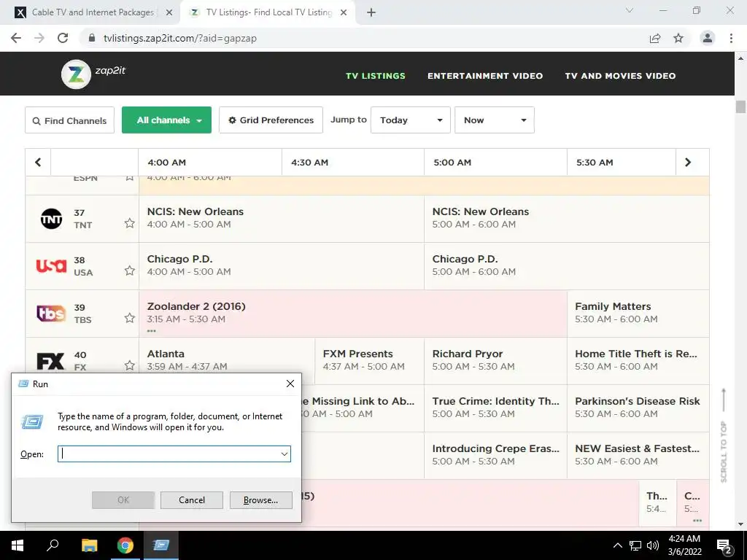Click Cancel in the Run dialog
Screen dimensions: 747x560
click(x=192, y=500)
